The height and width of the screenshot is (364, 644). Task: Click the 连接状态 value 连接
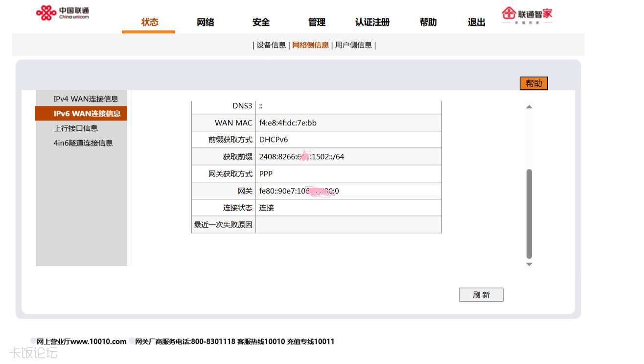(267, 208)
